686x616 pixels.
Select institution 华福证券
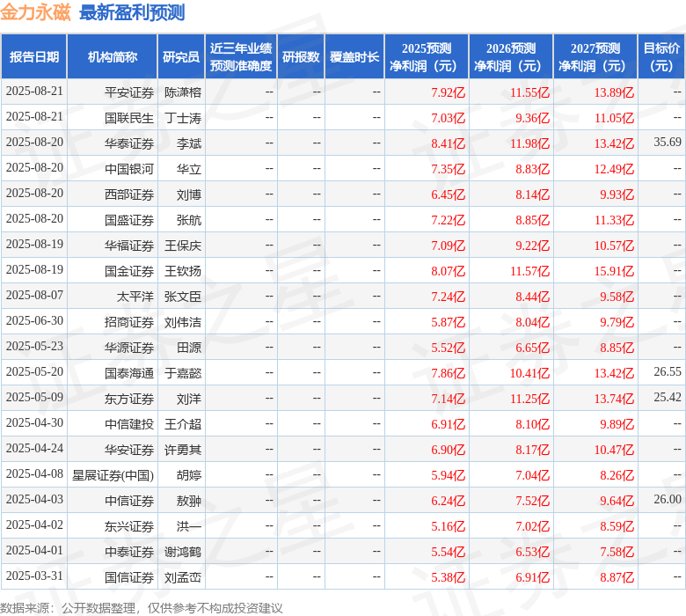(129, 246)
